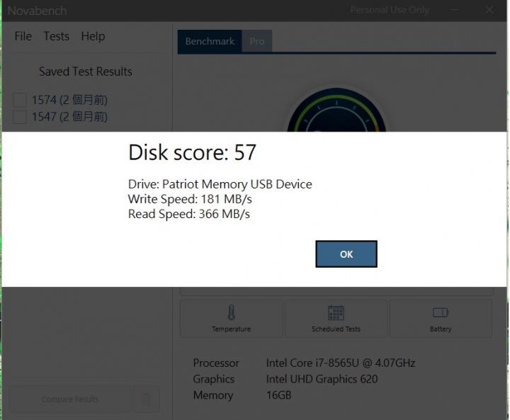Check the 1547 saved result checkbox

click(x=20, y=117)
